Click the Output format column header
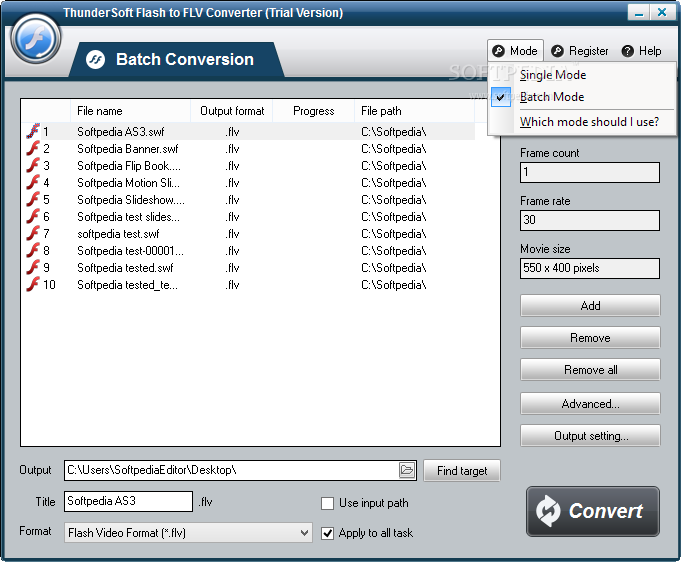This screenshot has width=681, height=562. point(232,111)
